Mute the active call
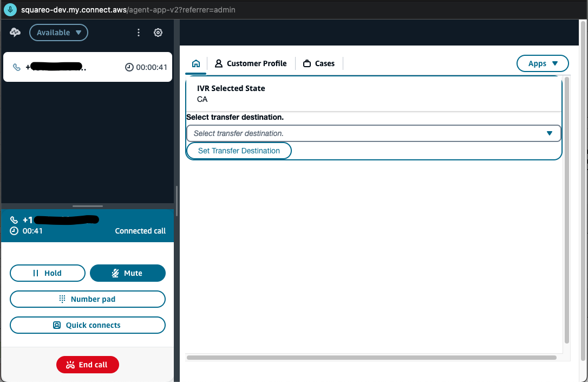Viewport: 588px width, 382px height. click(128, 273)
